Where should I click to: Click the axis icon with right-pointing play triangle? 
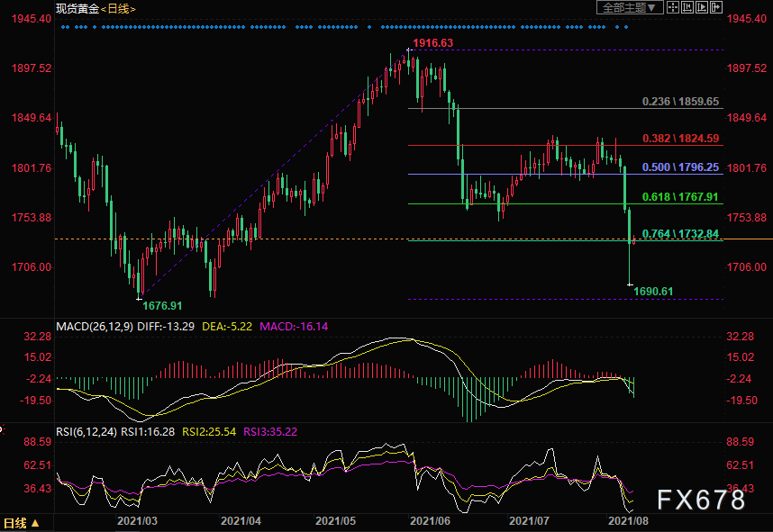click(702, 7)
